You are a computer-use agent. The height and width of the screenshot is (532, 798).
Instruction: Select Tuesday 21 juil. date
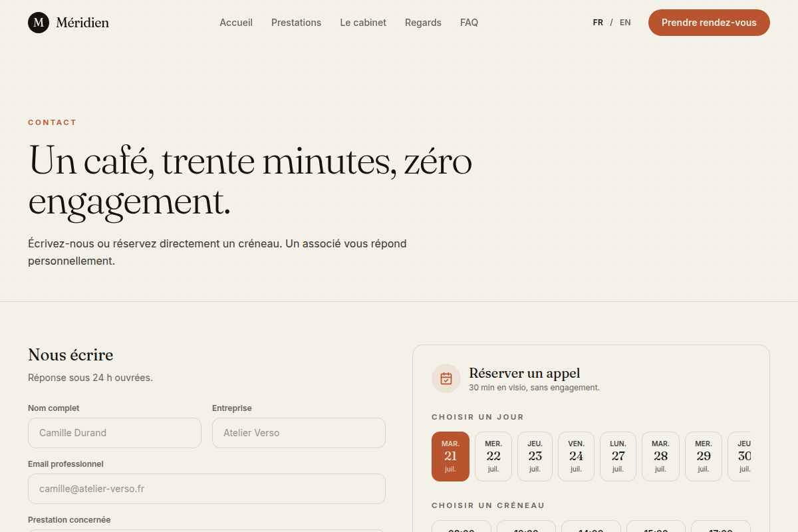click(450, 456)
